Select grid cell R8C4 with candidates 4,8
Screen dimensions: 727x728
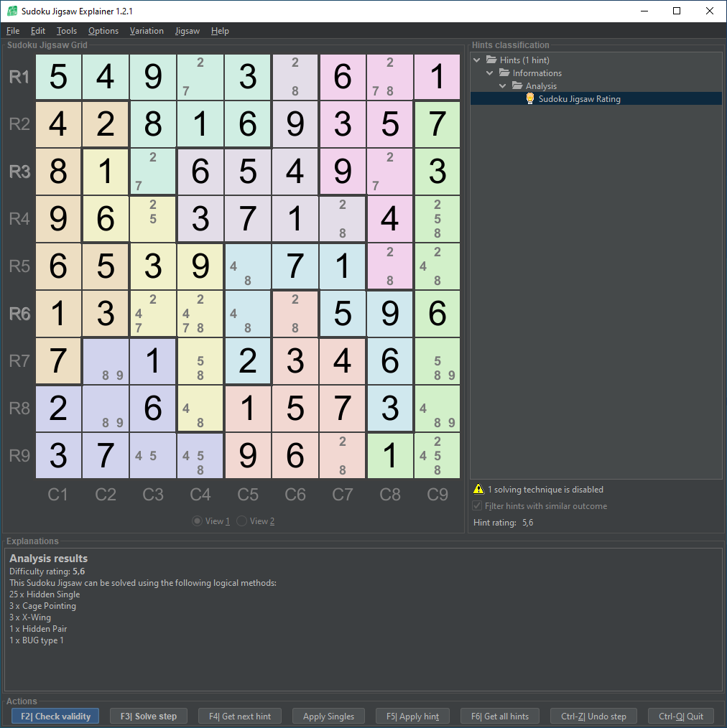(200, 408)
